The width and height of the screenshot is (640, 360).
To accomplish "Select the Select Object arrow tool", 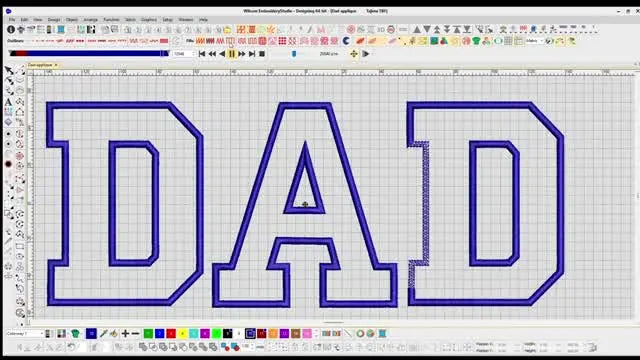I will (x=9, y=71).
